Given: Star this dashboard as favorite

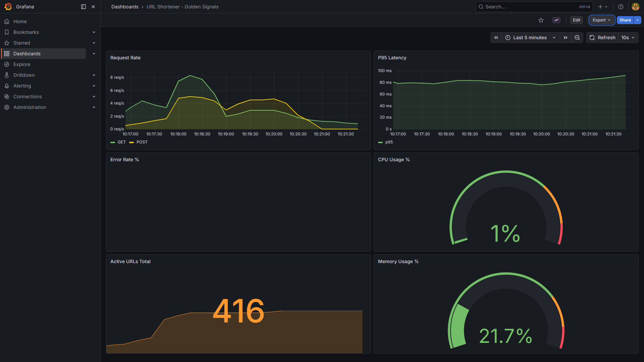Looking at the screenshot, I should (x=541, y=20).
